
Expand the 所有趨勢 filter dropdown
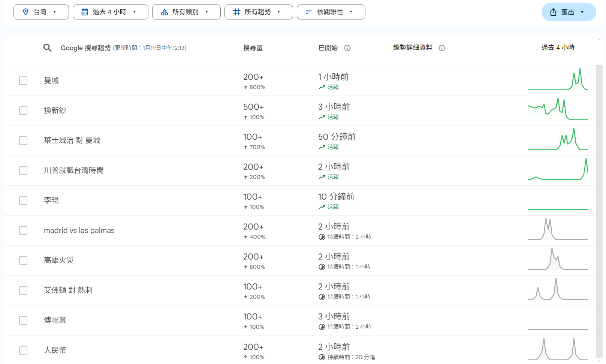259,12
